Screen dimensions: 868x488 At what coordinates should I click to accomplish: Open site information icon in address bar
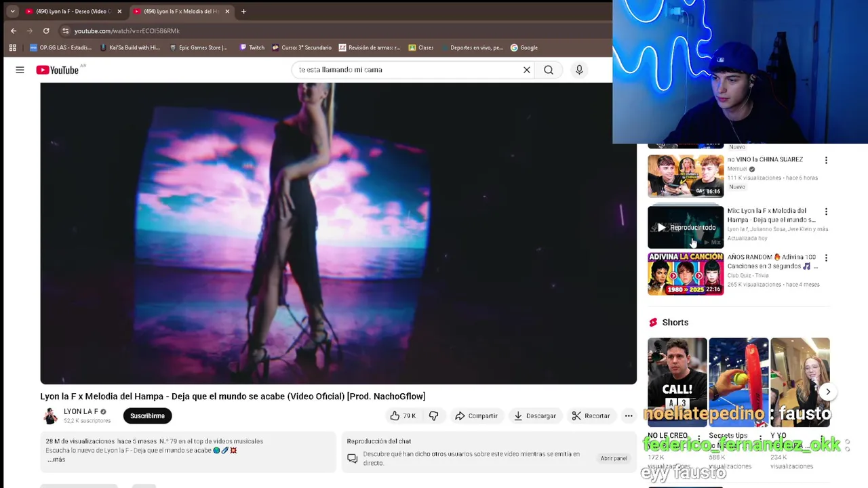point(65,30)
